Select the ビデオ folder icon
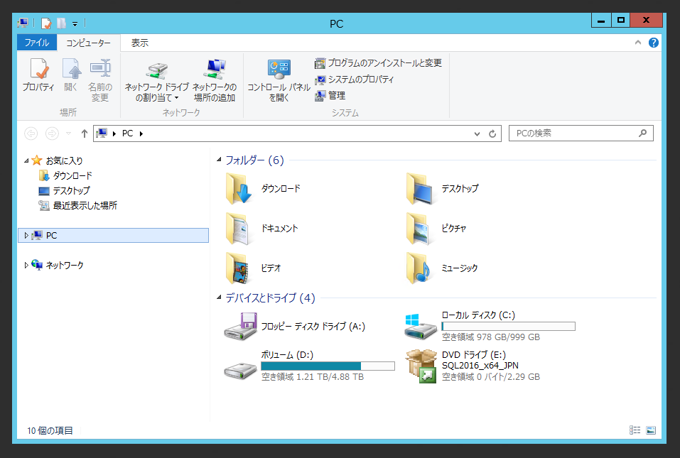The image size is (680, 458). (238, 268)
